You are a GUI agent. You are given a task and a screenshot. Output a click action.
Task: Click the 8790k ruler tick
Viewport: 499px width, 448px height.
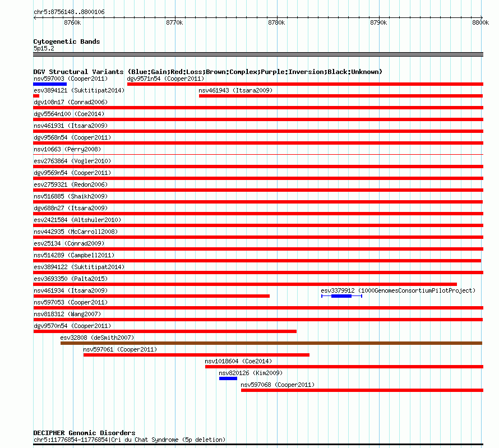pos(378,22)
